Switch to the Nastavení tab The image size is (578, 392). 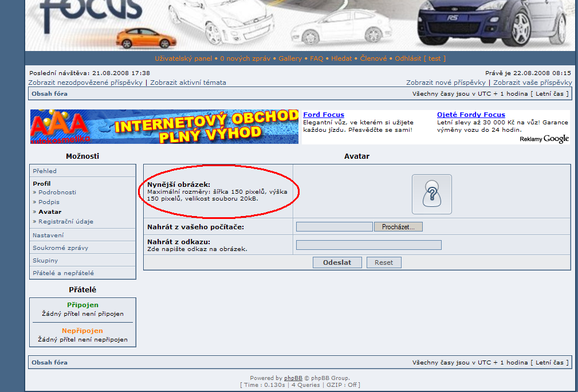point(48,235)
